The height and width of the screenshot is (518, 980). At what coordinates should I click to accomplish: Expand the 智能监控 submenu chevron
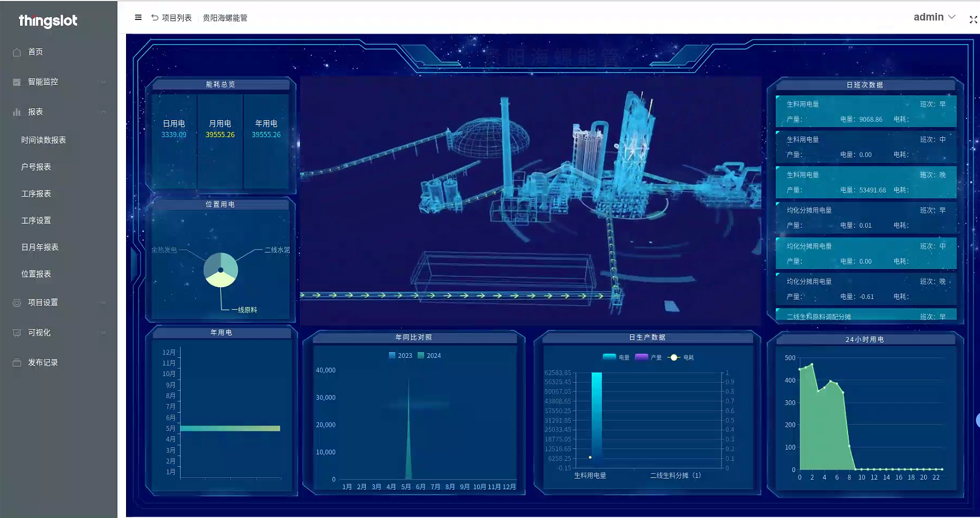104,82
